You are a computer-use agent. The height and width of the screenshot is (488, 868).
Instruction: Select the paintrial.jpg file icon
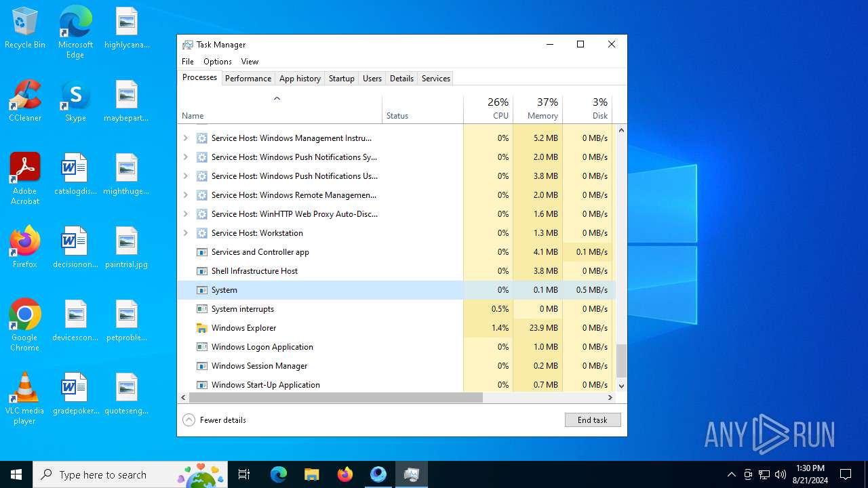127,247
